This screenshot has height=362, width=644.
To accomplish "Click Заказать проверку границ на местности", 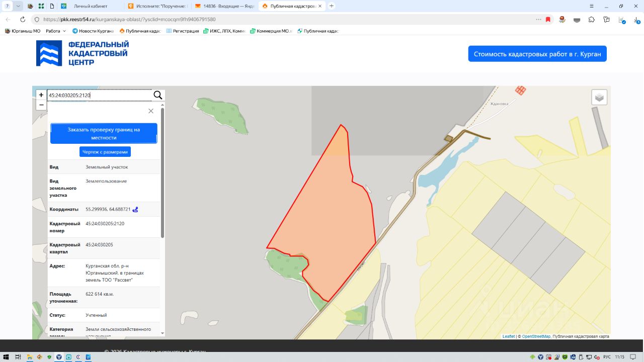I will click(x=104, y=133).
